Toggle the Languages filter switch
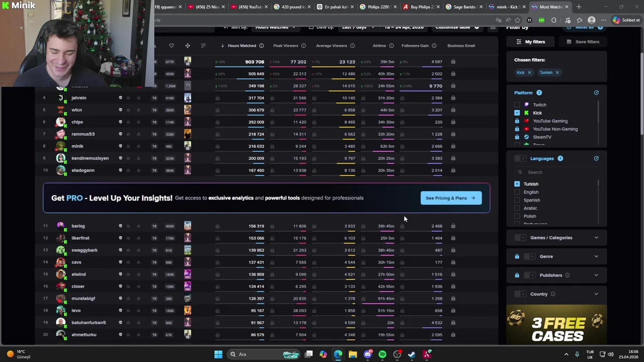Image resolution: width=644 pixels, height=362 pixels. (x=520, y=158)
